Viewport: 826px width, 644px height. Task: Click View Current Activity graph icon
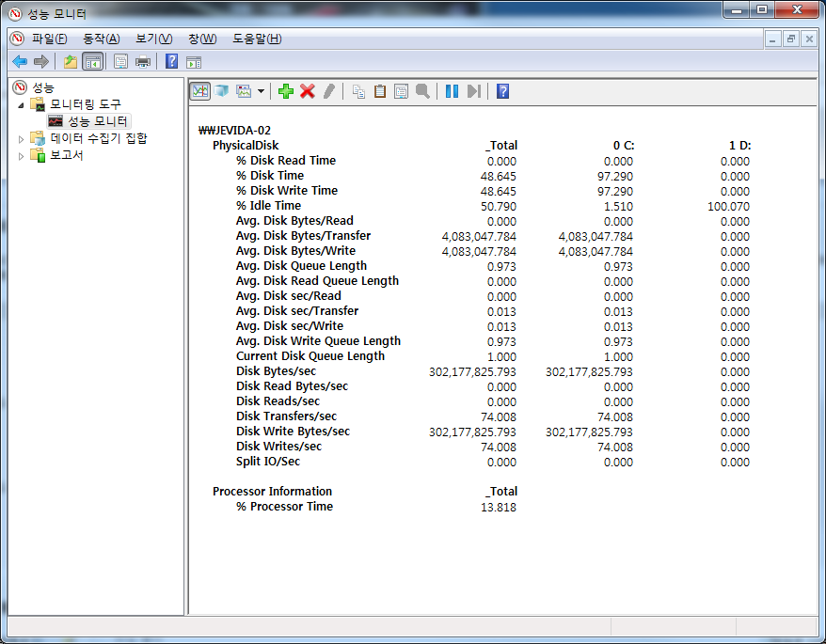(200, 91)
